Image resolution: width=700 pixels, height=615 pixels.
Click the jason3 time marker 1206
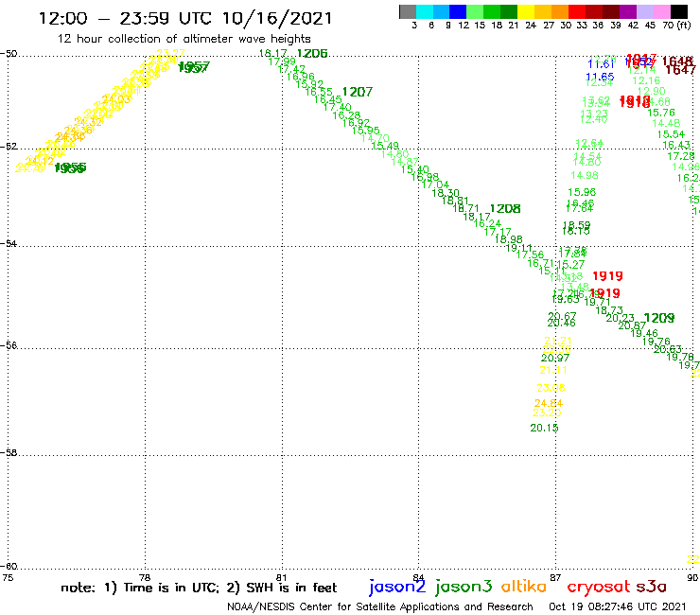coord(312,54)
